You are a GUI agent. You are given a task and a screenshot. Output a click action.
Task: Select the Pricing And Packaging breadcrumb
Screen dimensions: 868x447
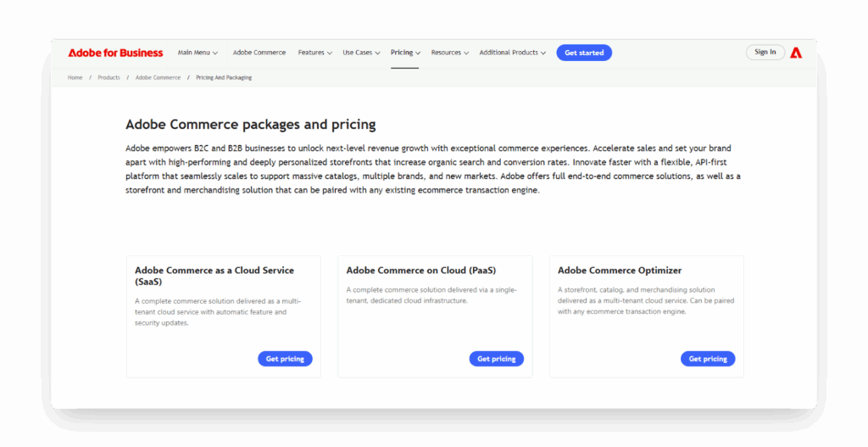pos(224,77)
